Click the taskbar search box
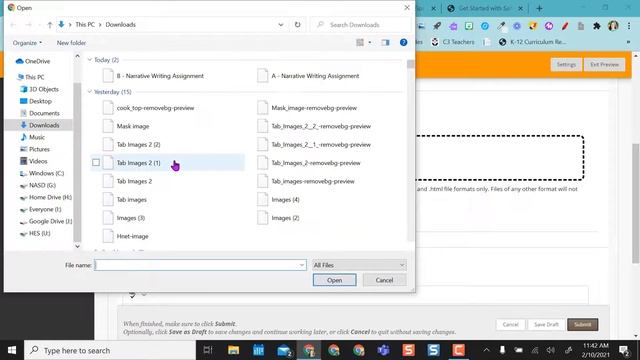This screenshot has height=360, width=640. 110,350
